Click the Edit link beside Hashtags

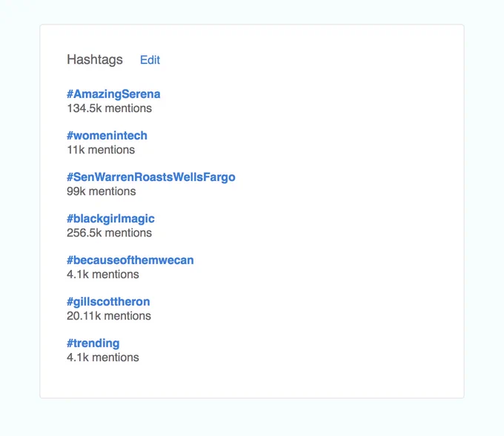[150, 60]
